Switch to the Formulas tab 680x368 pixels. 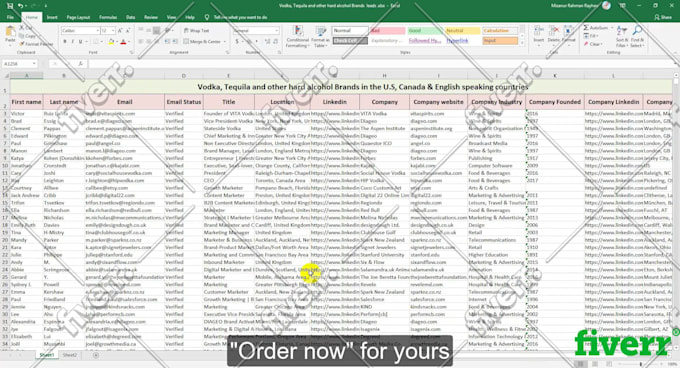[x=108, y=17]
